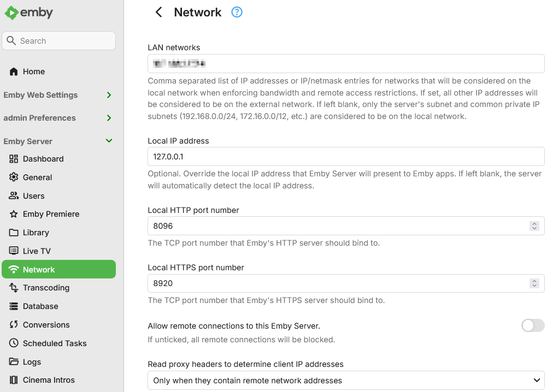Open Cinema Intros settings
The image size is (547, 392).
pyautogui.click(x=49, y=380)
